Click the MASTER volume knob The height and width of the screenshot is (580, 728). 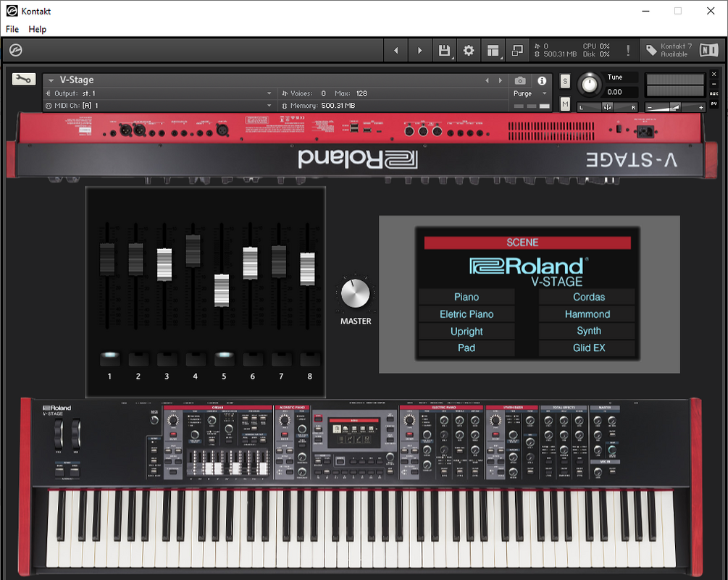pos(355,293)
